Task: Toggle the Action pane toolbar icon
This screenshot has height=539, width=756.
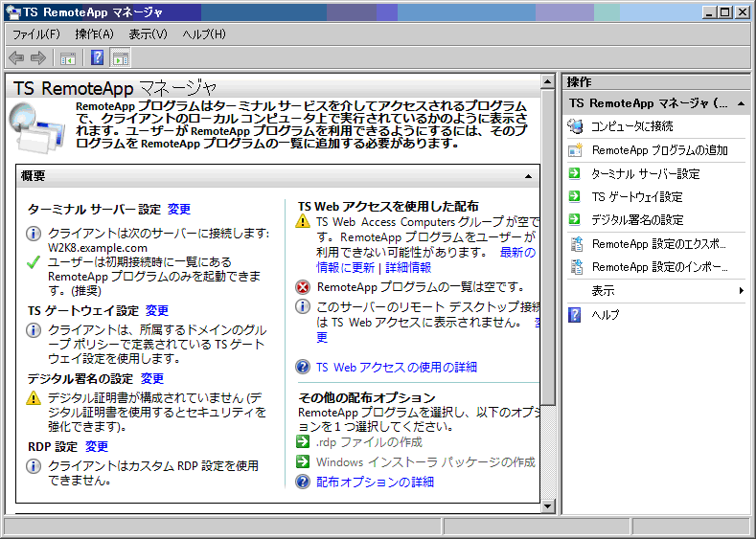Action: point(120,58)
